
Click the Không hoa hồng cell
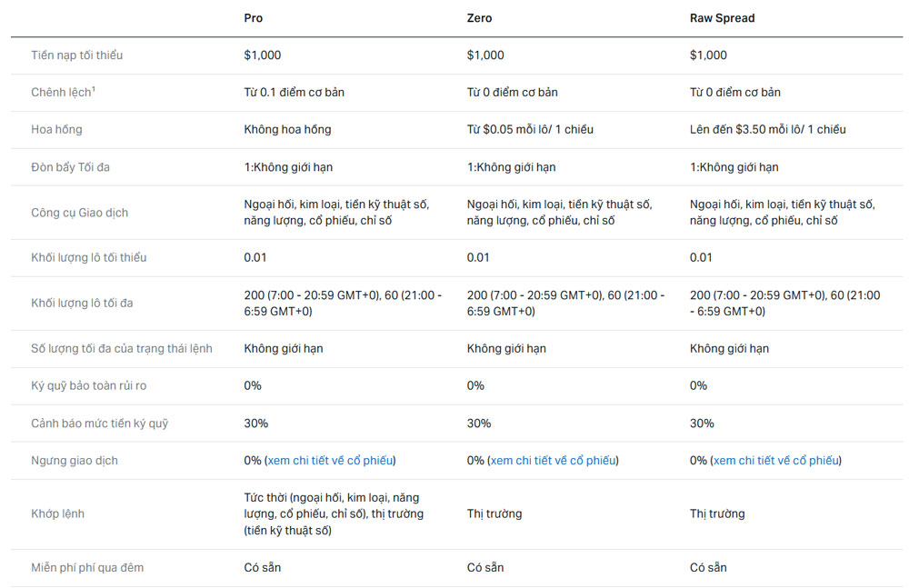[x=287, y=130]
